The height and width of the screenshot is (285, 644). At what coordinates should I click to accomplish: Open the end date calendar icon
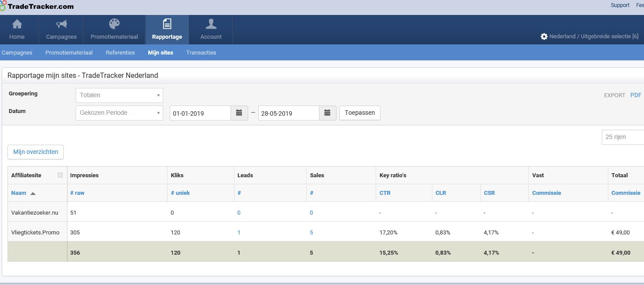[327, 113]
